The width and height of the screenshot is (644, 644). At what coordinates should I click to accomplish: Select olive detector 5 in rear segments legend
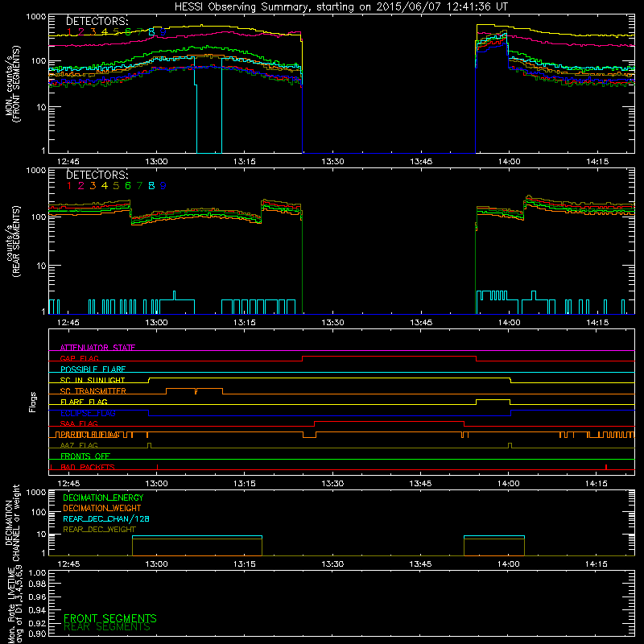(x=116, y=186)
